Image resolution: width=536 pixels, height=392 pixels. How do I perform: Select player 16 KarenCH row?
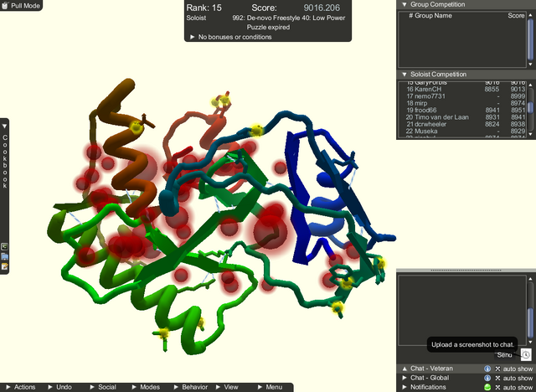(466, 89)
